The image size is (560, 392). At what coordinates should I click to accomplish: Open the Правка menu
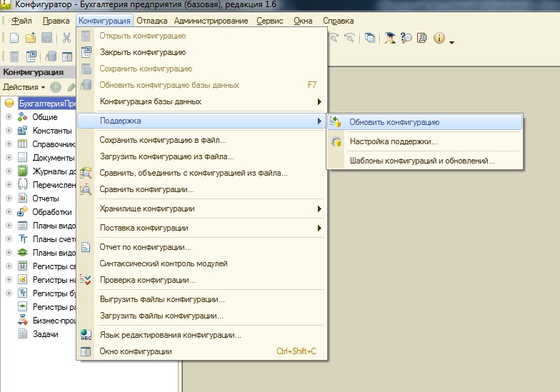click(x=56, y=21)
